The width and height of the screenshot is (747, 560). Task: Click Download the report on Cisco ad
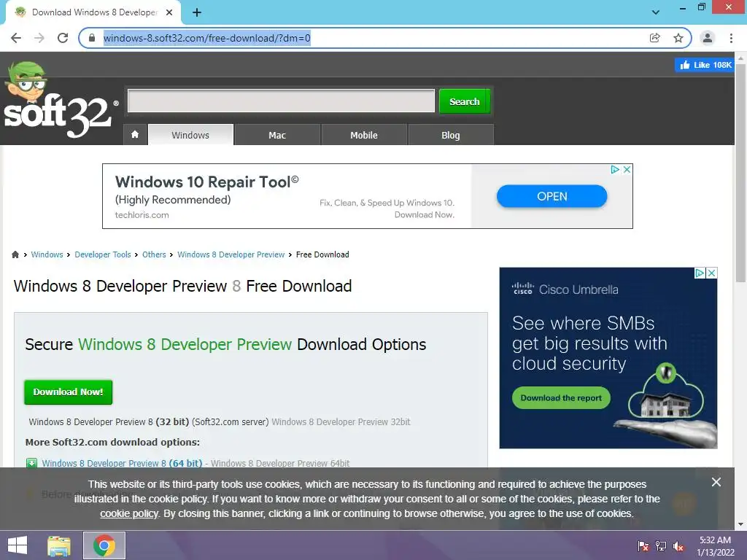tap(561, 398)
